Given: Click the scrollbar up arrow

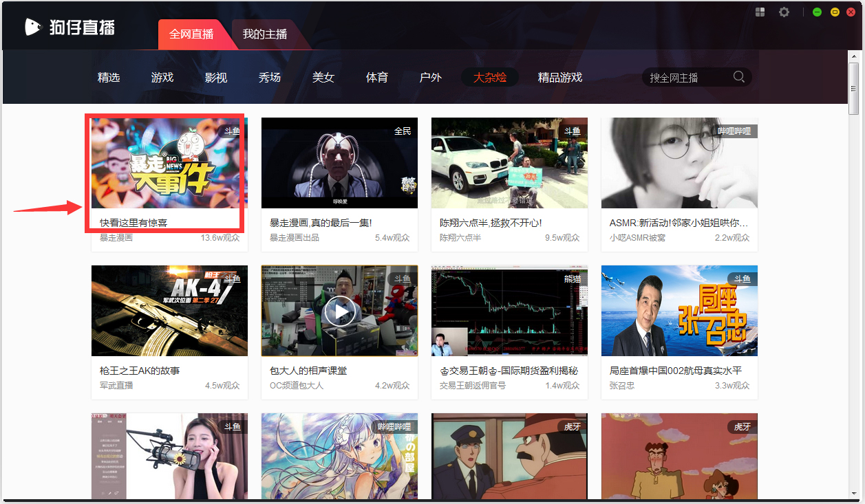Looking at the screenshot, I should [x=854, y=57].
